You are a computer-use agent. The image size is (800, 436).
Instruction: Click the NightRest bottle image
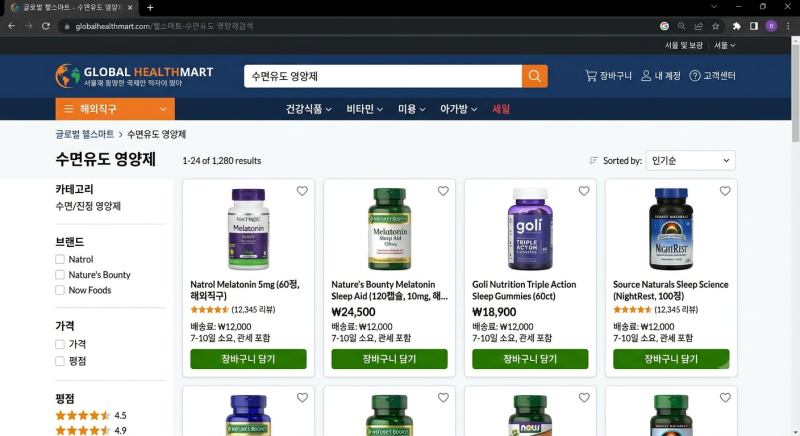[671, 229]
